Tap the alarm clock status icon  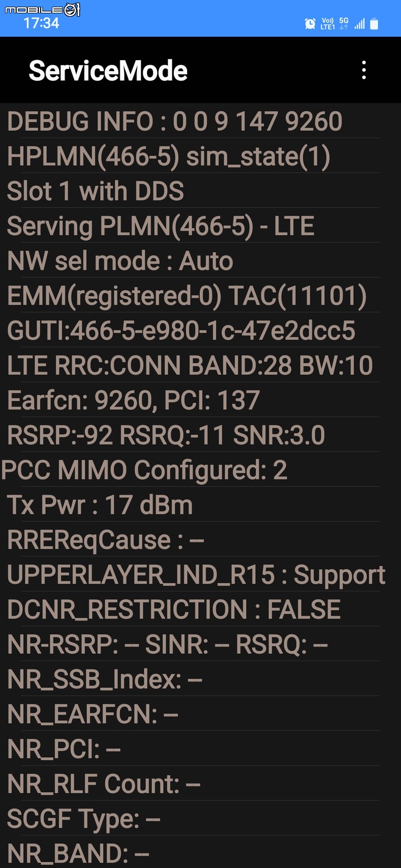(310, 23)
